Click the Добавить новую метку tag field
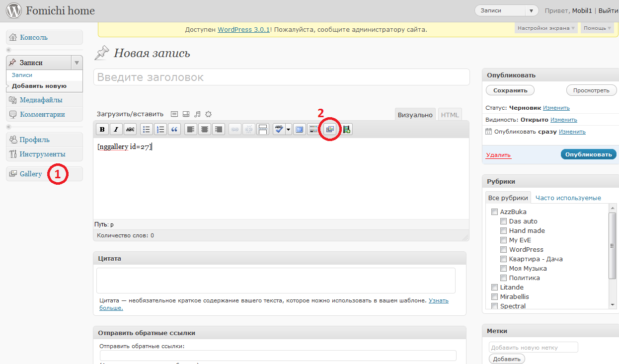Viewport: 619px width, 364px height. coord(534,348)
